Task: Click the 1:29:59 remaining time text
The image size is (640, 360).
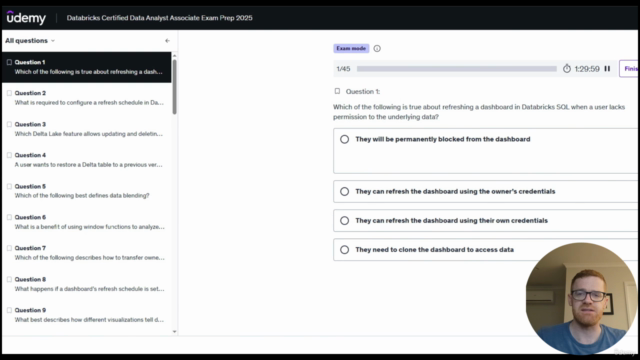Action: 587,69
